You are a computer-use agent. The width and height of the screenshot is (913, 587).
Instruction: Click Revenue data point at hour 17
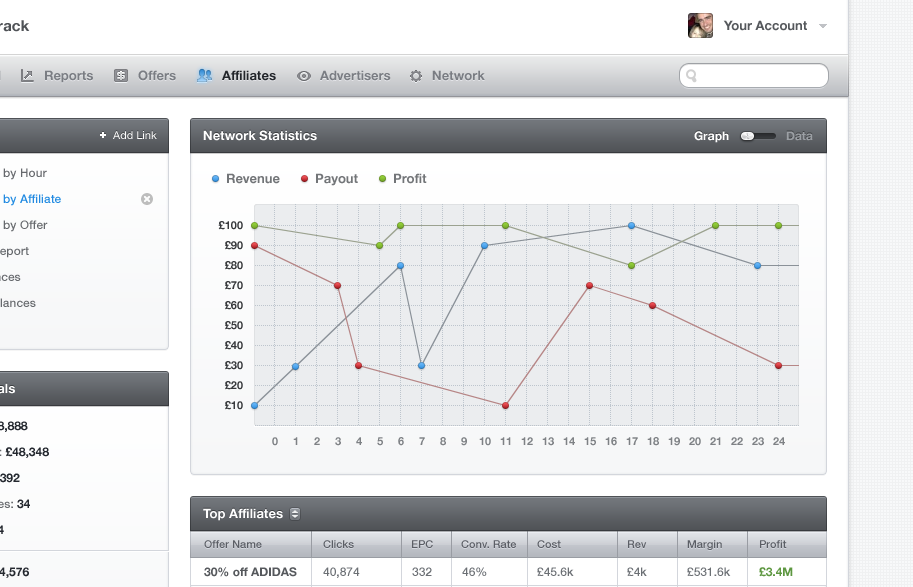click(x=632, y=225)
